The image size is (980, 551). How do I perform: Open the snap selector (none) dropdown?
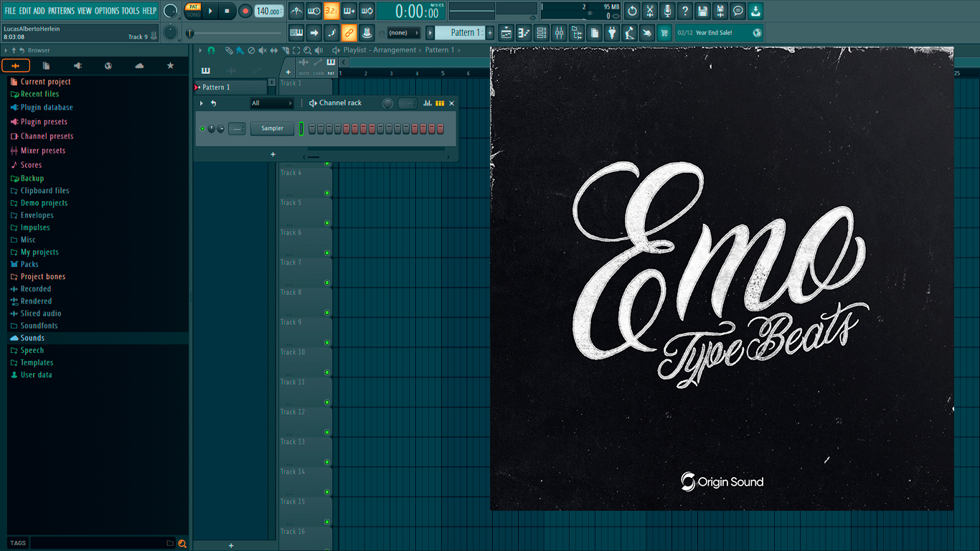click(x=403, y=32)
